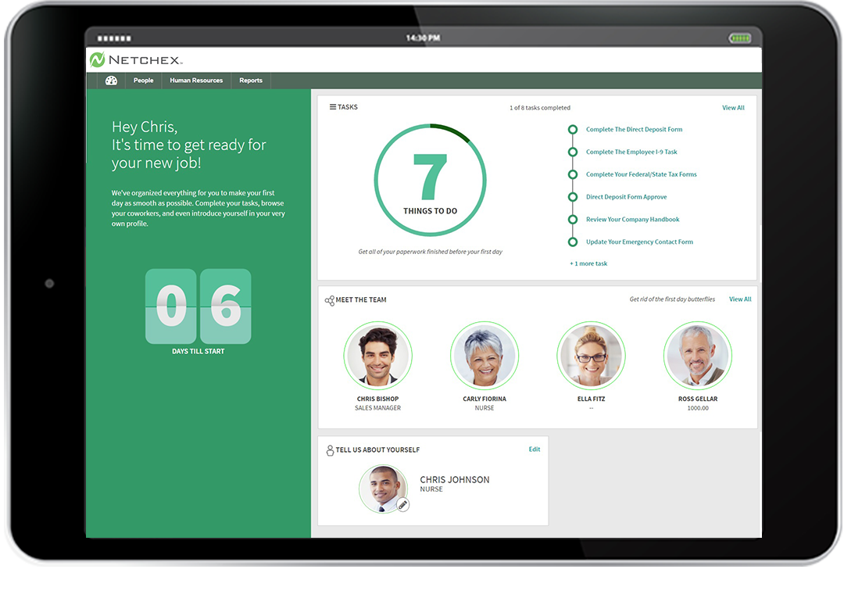Screen dimensions: 844x616
Task: Open Update Your Emergency Contact Form
Action: 639,242
